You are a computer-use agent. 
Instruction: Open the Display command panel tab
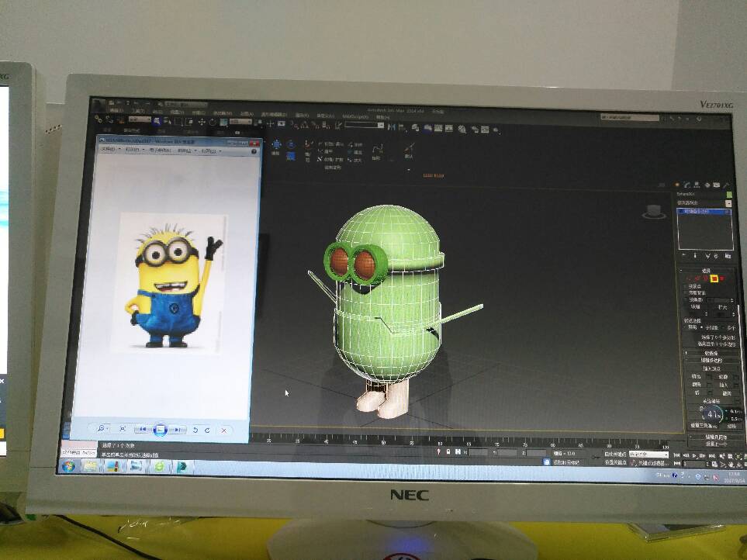point(717,185)
